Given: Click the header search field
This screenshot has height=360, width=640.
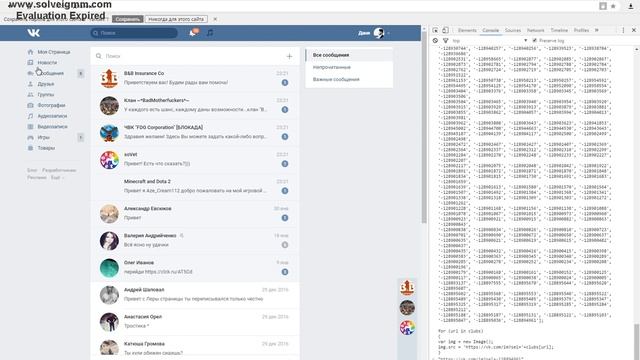Looking at the screenshot, I should pyautogui.click(x=134, y=33).
